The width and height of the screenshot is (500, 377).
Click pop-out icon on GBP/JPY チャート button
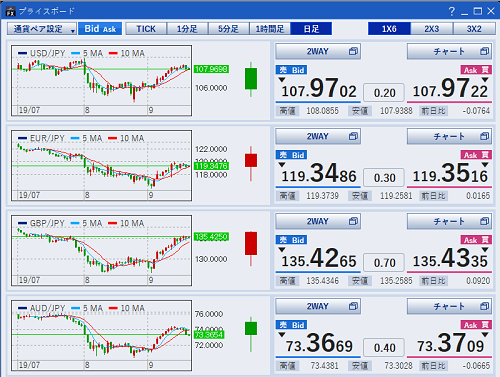tap(484, 221)
